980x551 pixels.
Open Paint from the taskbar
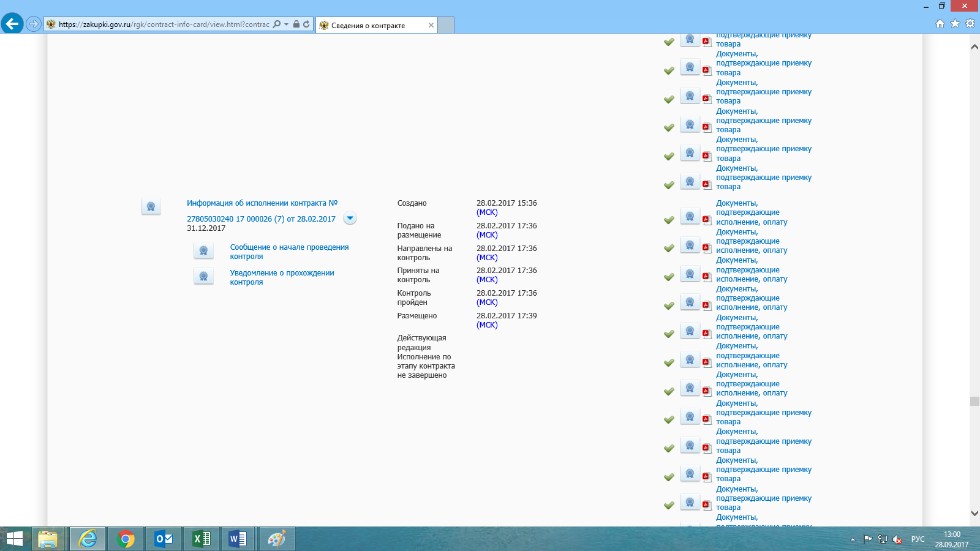[x=277, y=539]
